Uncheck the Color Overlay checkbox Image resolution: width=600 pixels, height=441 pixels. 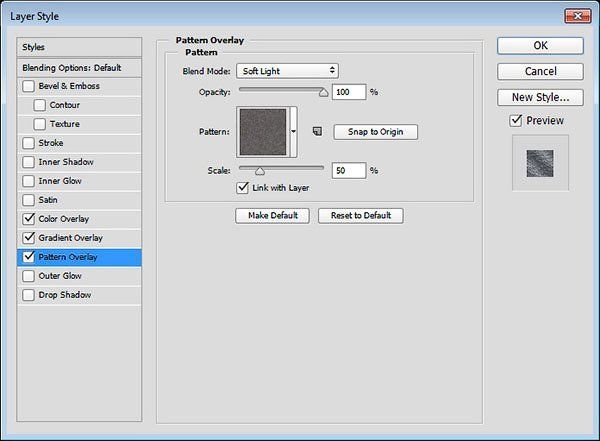pos(28,219)
